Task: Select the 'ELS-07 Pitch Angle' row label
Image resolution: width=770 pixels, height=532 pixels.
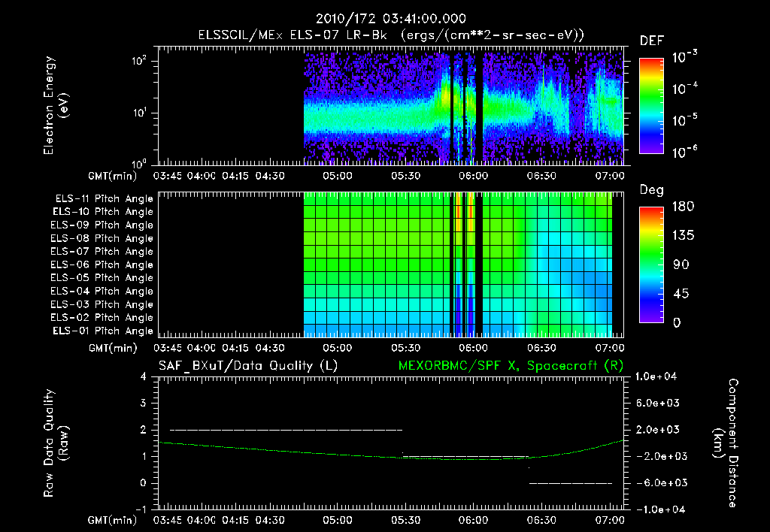Action: point(102,251)
